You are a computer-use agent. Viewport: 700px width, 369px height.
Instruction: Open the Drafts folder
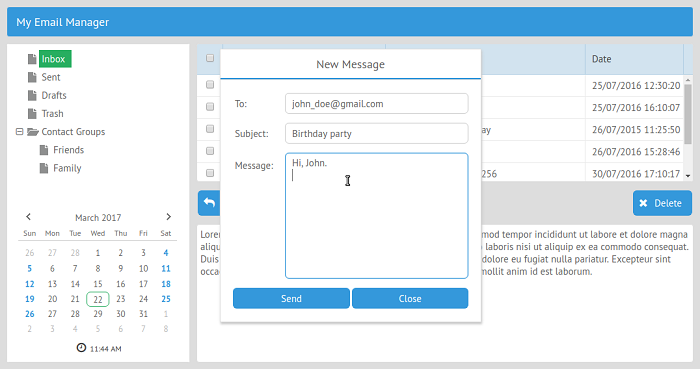pyautogui.click(x=54, y=95)
